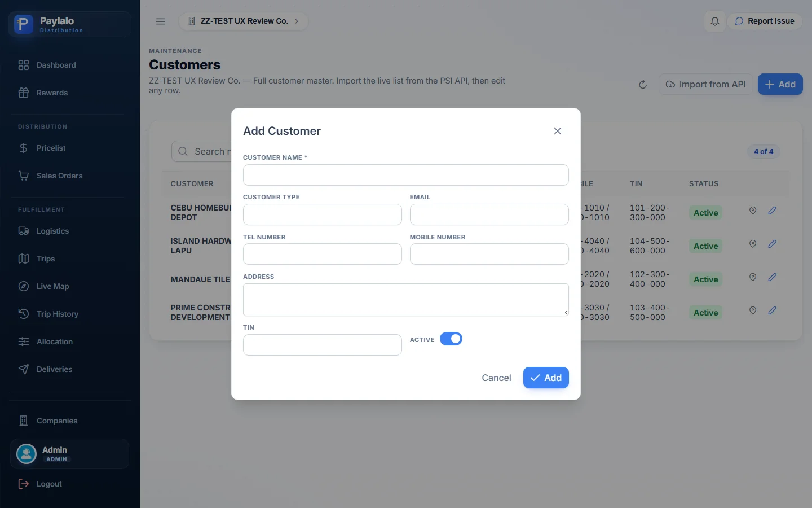Open location pin for ISLAND HARDWARE row

(753, 244)
